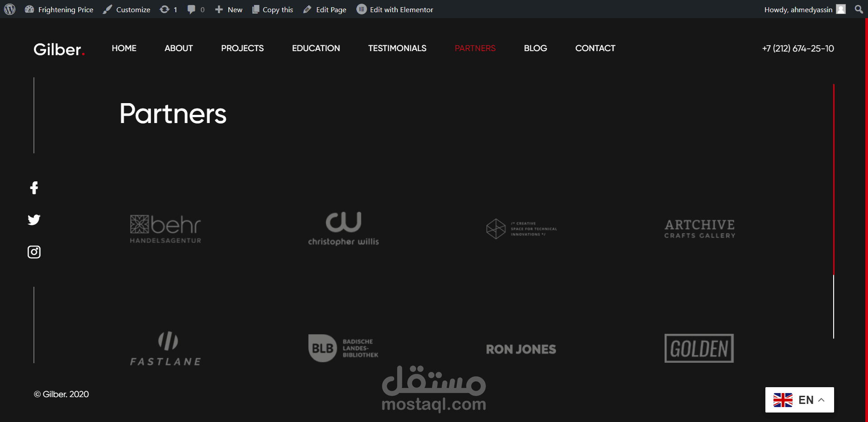Click the Golden partner logo
The image size is (868, 422).
[699, 348]
